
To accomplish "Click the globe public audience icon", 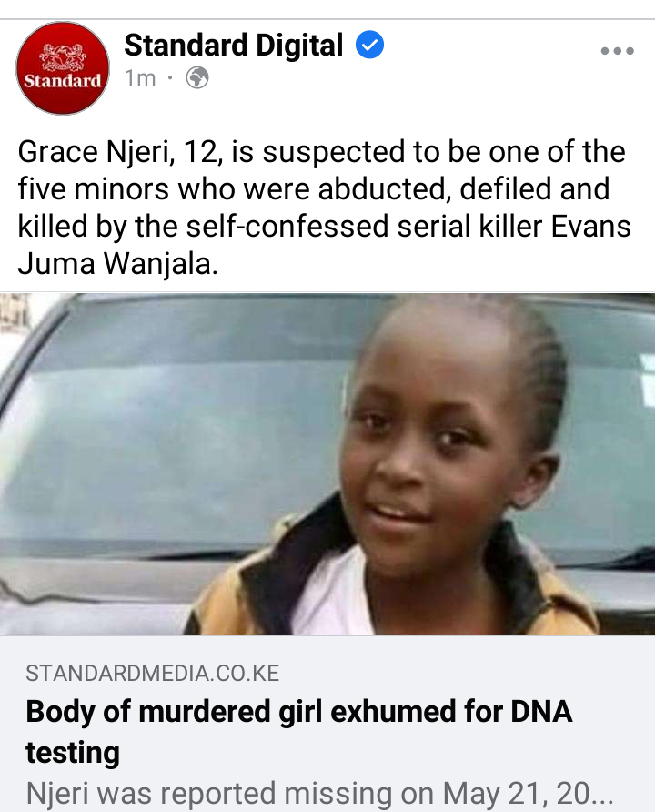I will tap(197, 78).
